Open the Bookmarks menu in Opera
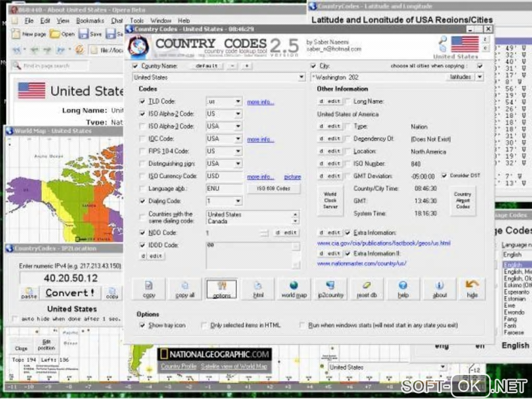This screenshot has height=399, width=532. (x=90, y=21)
